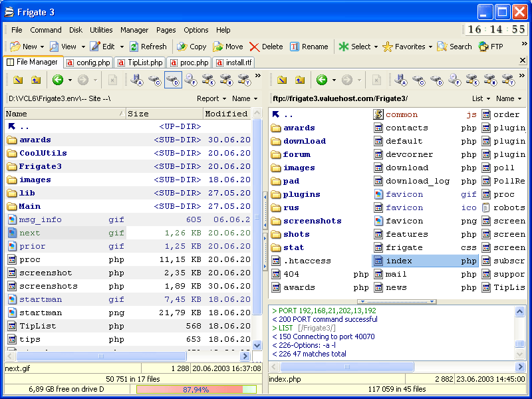The height and width of the screenshot is (399, 532).
Task: Expand main toolbar overflow chevron
Action: pos(525,44)
